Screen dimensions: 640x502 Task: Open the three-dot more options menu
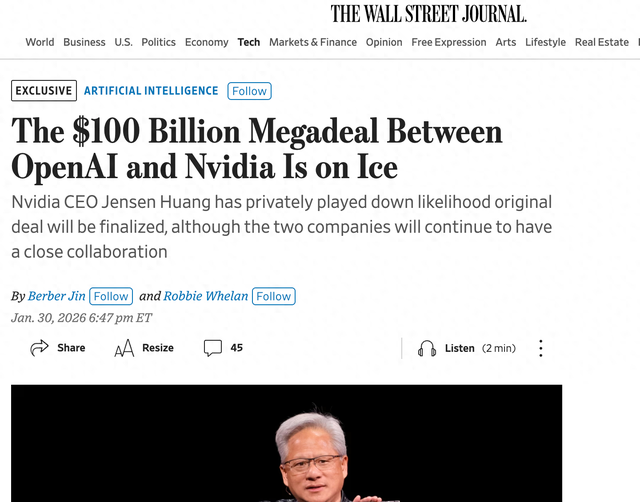pyautogui.click(x=541, y=348)
